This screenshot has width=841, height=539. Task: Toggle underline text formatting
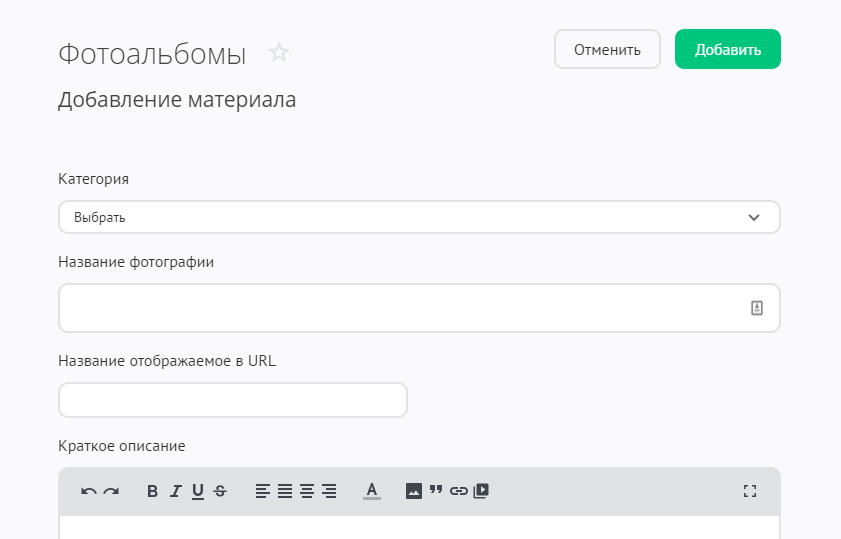tap(198, 491)
